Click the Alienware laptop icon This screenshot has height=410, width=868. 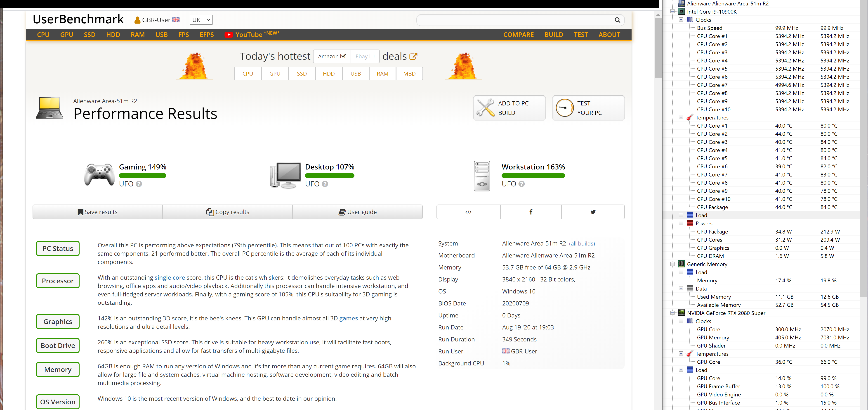(50, 108)
